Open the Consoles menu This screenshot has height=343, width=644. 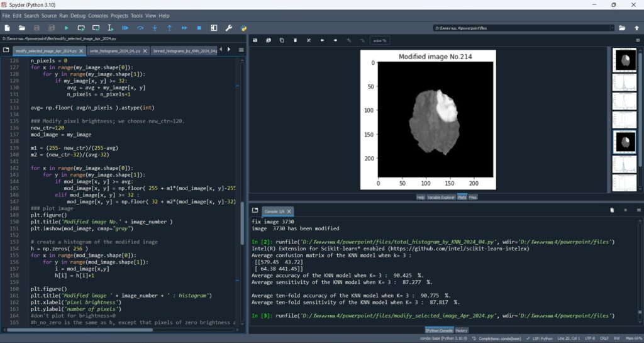tap(98, 15)
